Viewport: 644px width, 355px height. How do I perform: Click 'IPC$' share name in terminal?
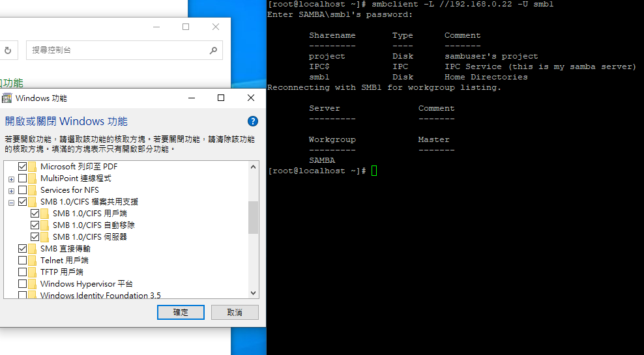319,66
